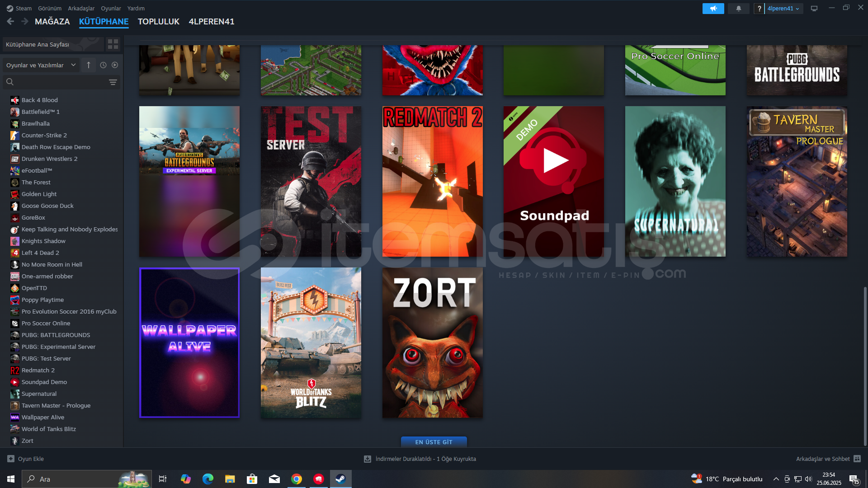Click the EN ÜSTE GİT button
Screen dimensions: 868x488
[434, 442]
